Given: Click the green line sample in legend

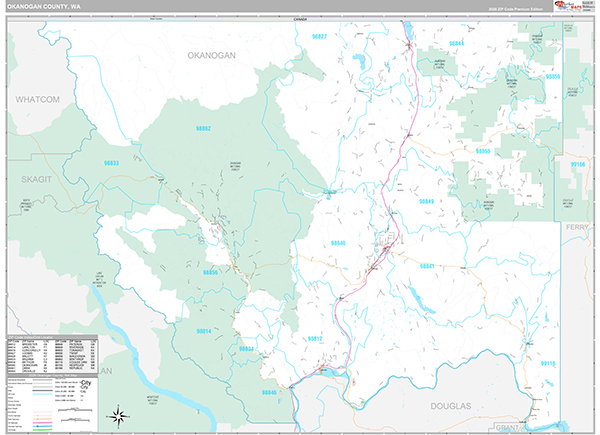Looking at the screenshot, I should tap(42, 430).
